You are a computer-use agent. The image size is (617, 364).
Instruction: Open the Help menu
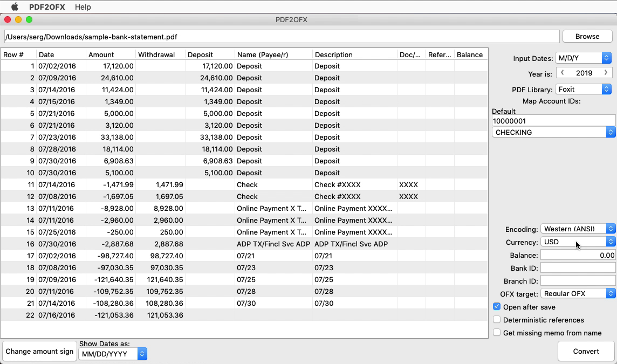pos(83,6)
